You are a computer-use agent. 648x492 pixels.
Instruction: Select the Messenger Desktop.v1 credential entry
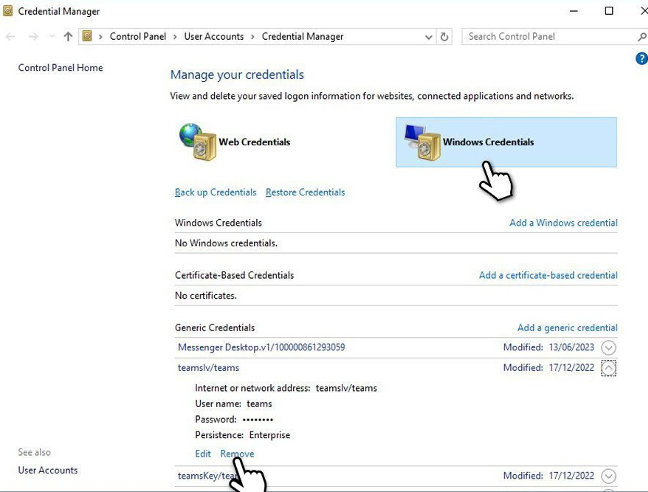tap(261, 347)
